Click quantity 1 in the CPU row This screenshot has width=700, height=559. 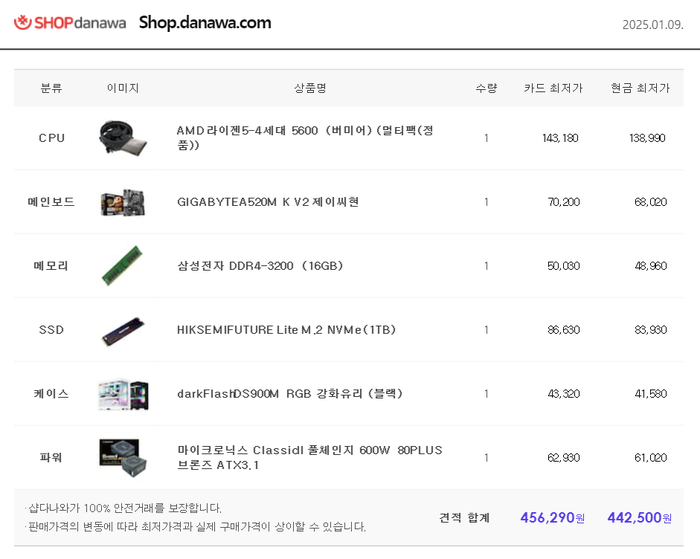coord(486,138)
